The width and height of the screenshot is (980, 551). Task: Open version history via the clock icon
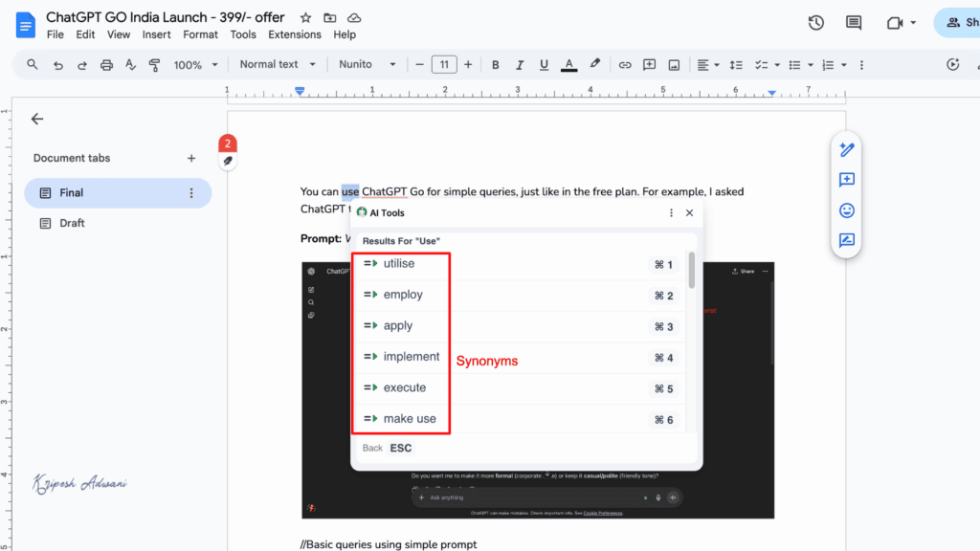tap(815, 22)
